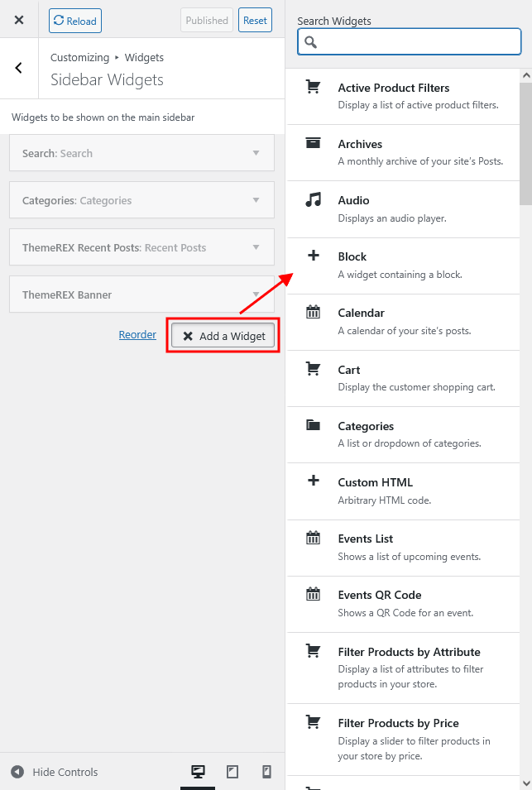532x790 pixels.
Task: Select the Archives box icon
Action: click(313, 143)
